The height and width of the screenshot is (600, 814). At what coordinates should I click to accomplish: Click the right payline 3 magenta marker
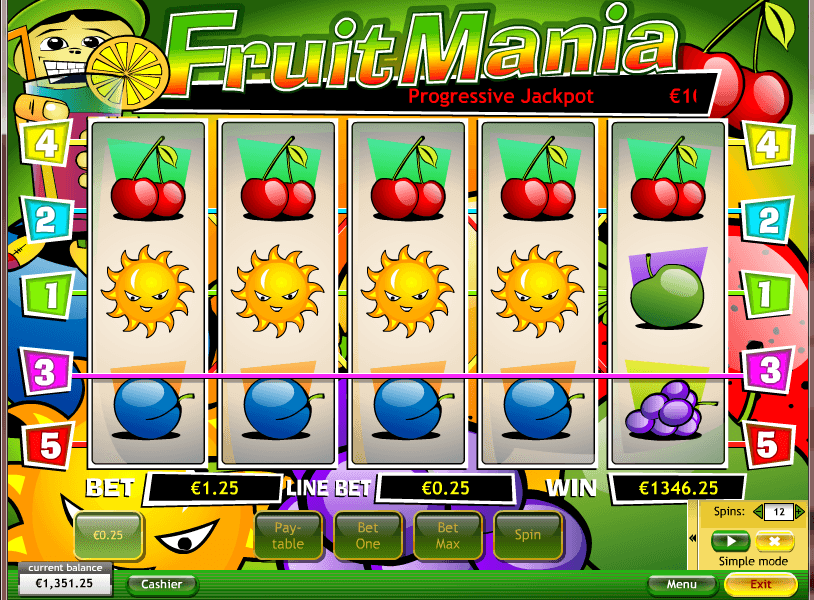(769, 370)
